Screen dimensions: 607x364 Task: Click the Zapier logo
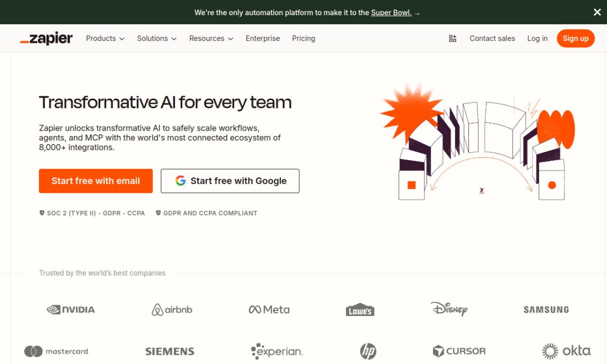pos(46,38)
